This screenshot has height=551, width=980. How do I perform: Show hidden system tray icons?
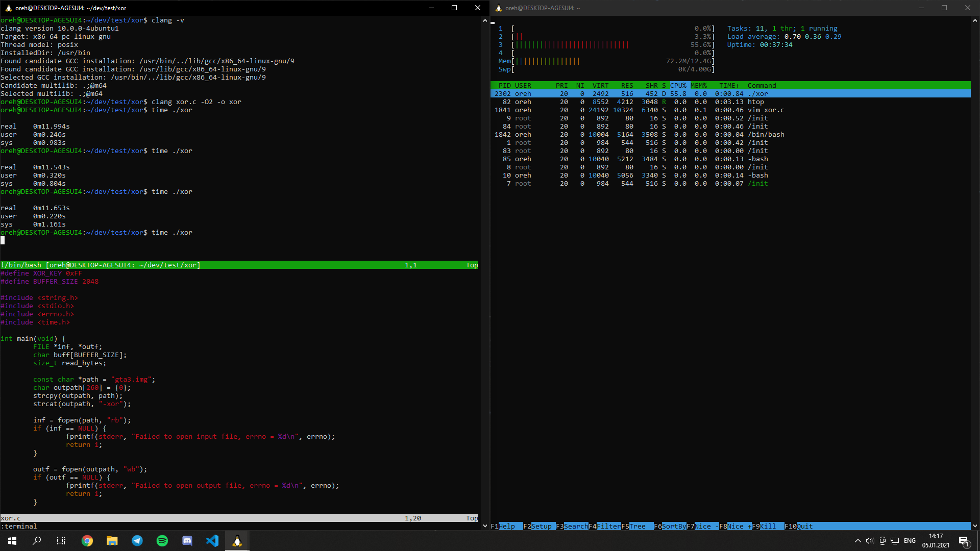coord(857,541)
